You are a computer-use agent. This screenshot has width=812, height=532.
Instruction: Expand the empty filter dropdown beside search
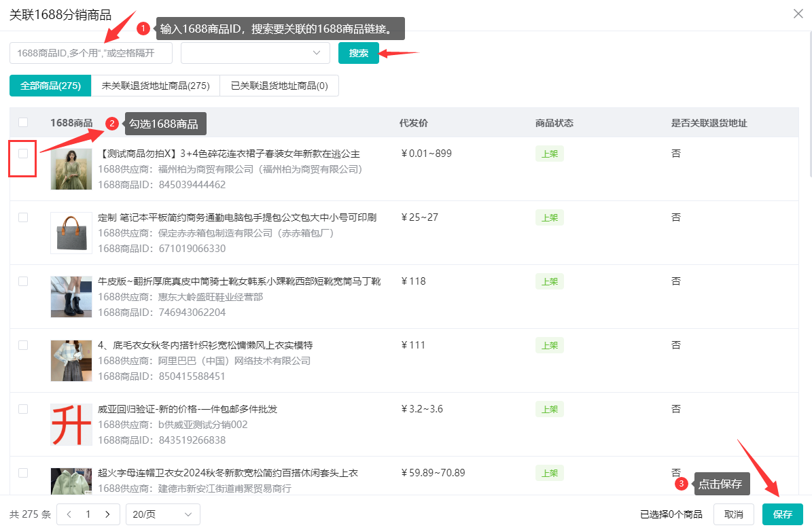pyautogui.click(x=255, y=53)
